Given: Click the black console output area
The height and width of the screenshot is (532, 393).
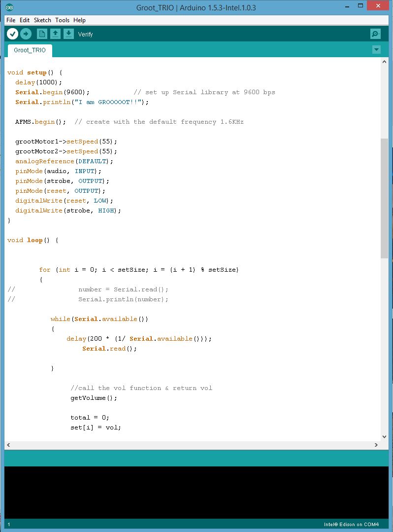Looking at the screenshot, I should pos(196,492).
